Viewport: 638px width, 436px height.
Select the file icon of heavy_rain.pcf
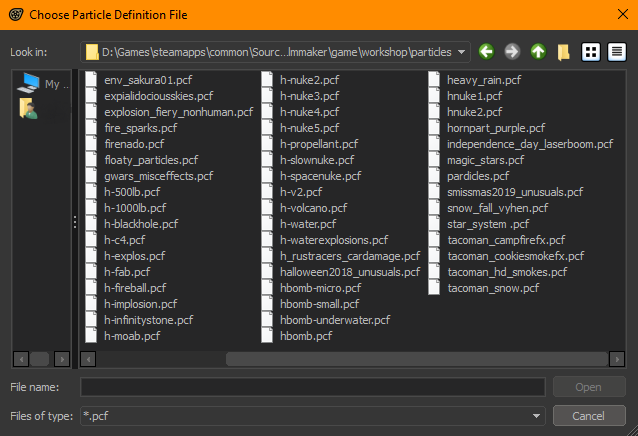(x=435, y=79)
